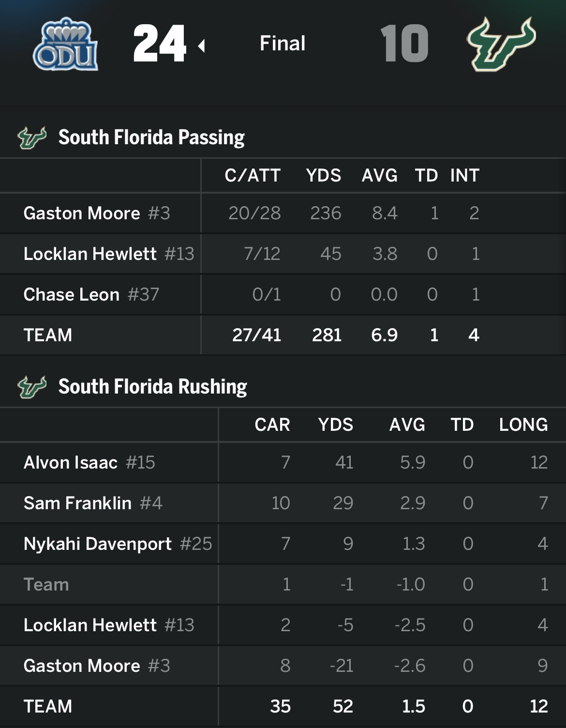The width and height of the screenshot is (566, 728).
Task: Open Nykahi Davenport's player profile
Action: (98, 544)
